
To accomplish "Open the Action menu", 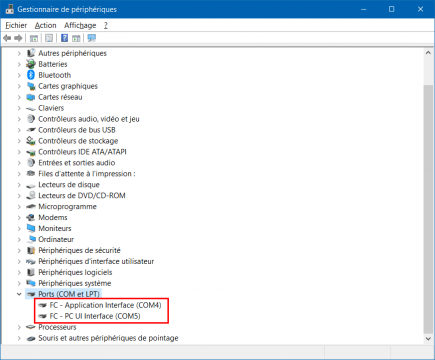I will coord(46,25).
